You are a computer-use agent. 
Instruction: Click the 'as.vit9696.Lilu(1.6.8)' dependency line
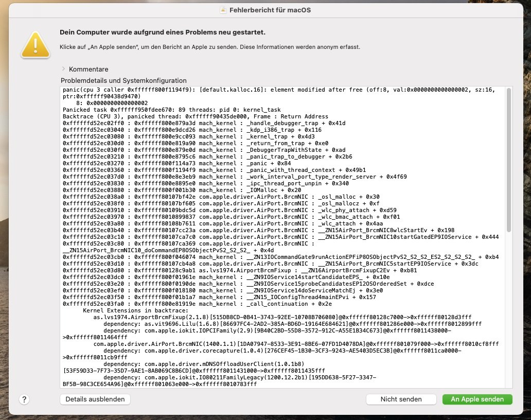coord(293,324)
